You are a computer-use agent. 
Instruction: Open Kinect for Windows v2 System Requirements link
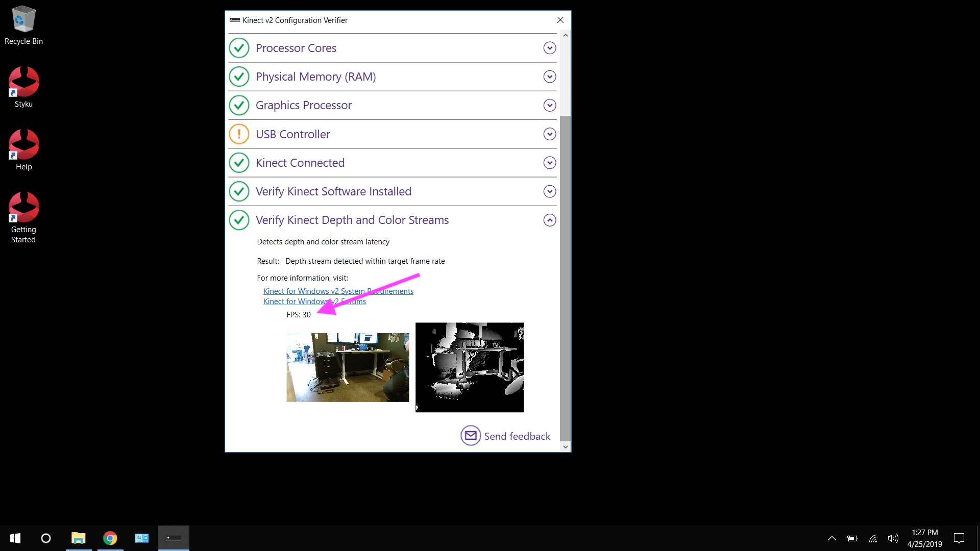pyautogui.click(x=306, y=291)
